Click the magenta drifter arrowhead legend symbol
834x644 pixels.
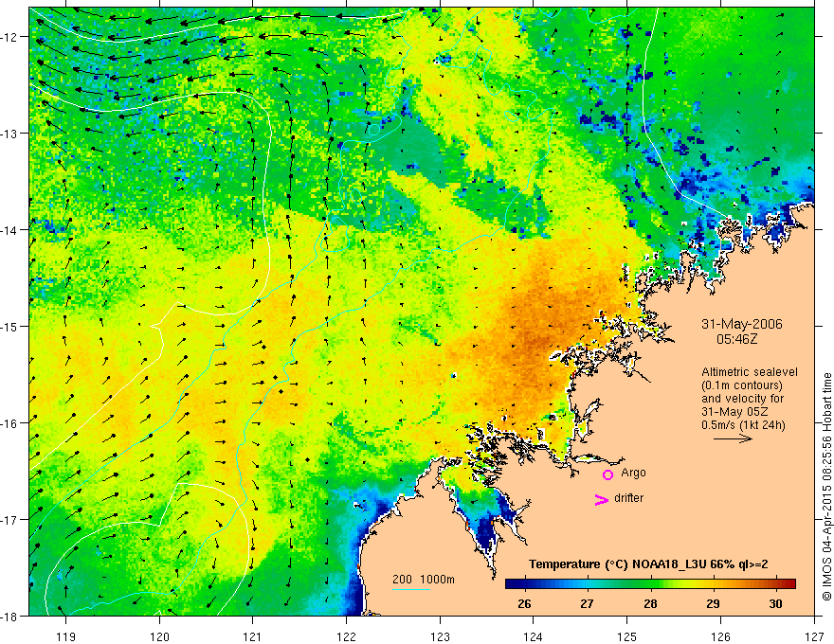click(602, 500)
